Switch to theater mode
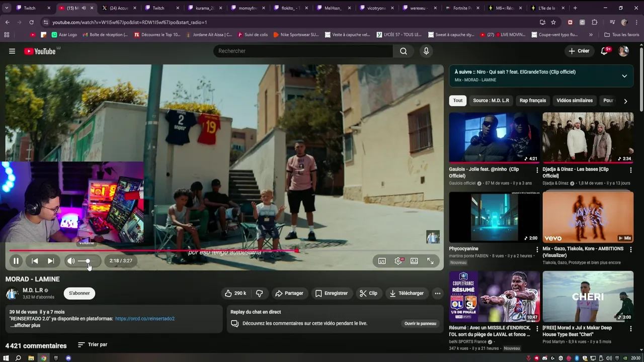The image size is (644, 362). 414,261
